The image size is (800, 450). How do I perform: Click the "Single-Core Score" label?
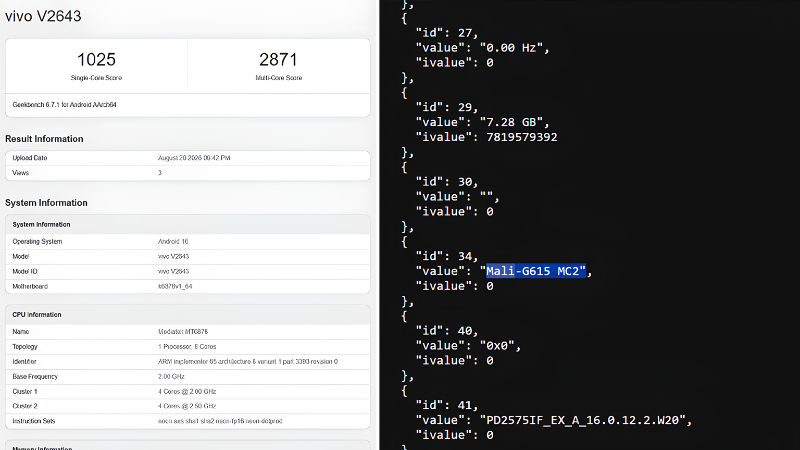click(96, 78)
